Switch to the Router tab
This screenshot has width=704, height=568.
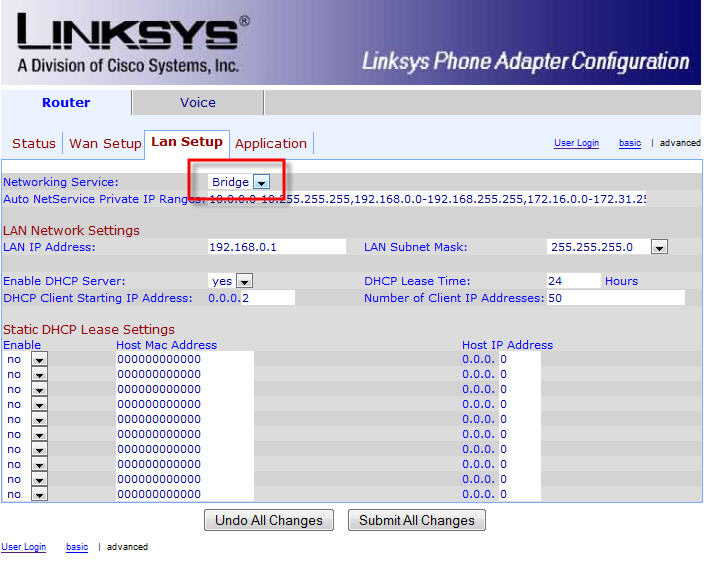[x=66, y=103]
